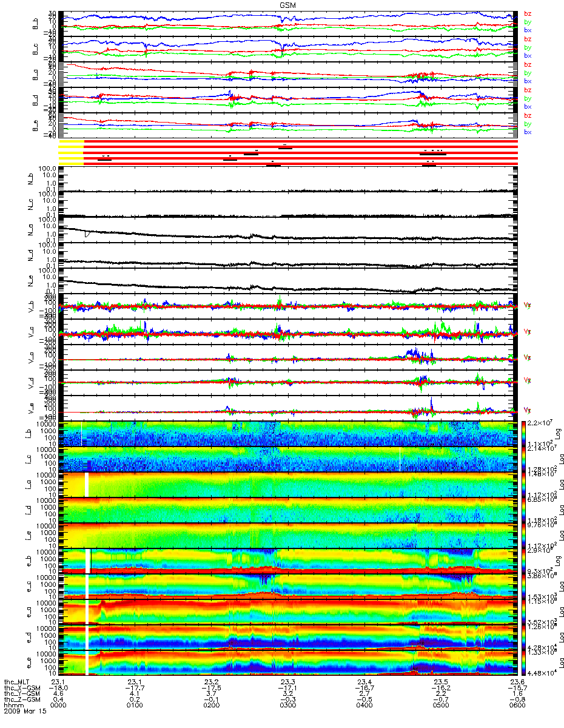This screenshot has width=564, height=728.
Task: Select the N_d density panel label
Action: pos(30,255)
